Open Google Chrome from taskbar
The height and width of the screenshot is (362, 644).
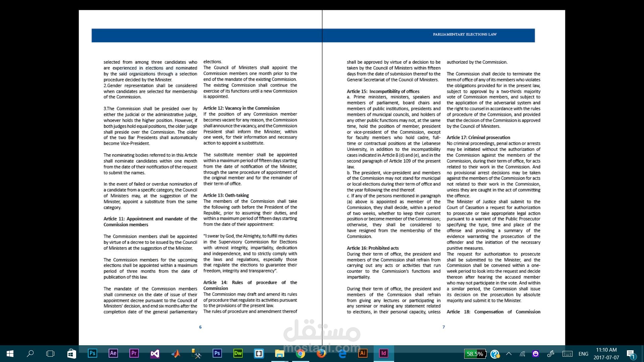pos(300,353)
